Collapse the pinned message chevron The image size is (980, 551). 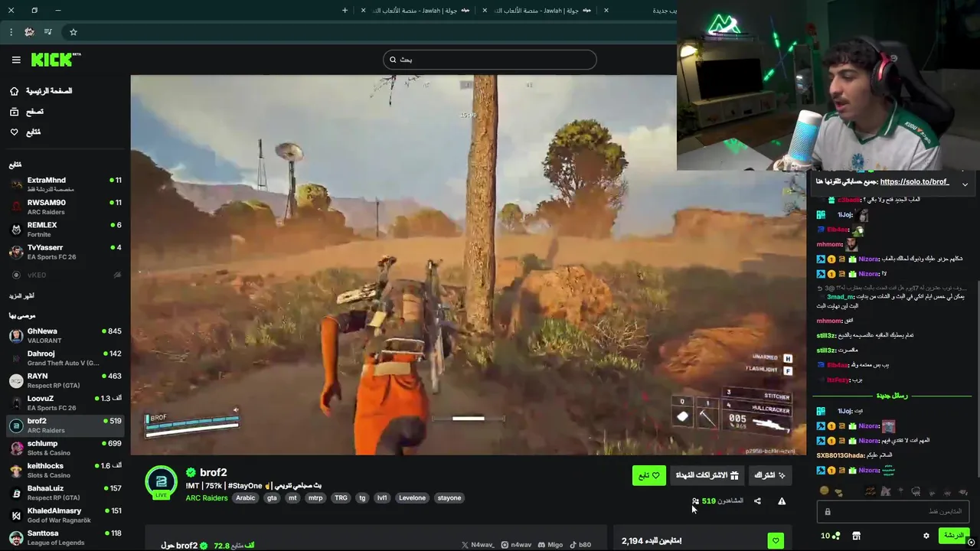coord(965,184)
